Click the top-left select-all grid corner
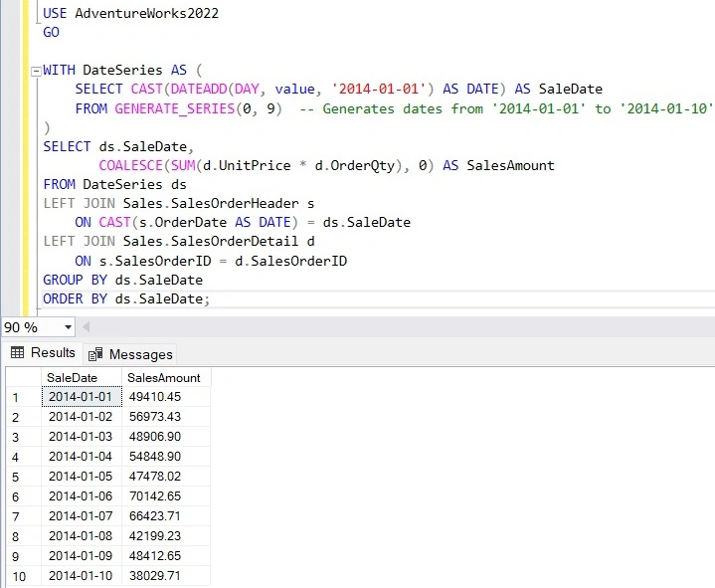The width and height of the screenshot is (715, 588). click(24, 378)
